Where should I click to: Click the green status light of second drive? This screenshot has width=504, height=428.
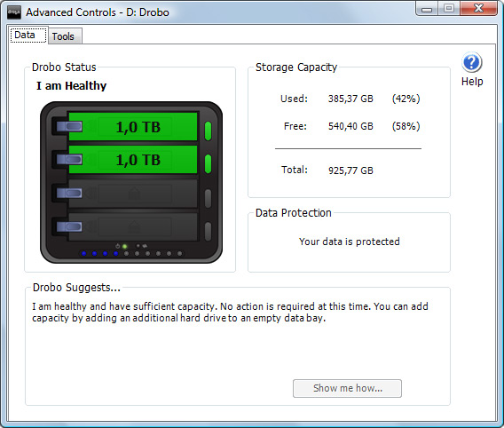coord(208,163)
